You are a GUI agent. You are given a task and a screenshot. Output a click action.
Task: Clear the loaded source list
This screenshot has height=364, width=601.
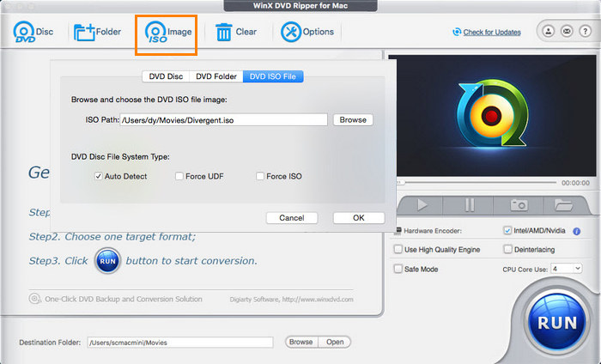pos(235,32)
